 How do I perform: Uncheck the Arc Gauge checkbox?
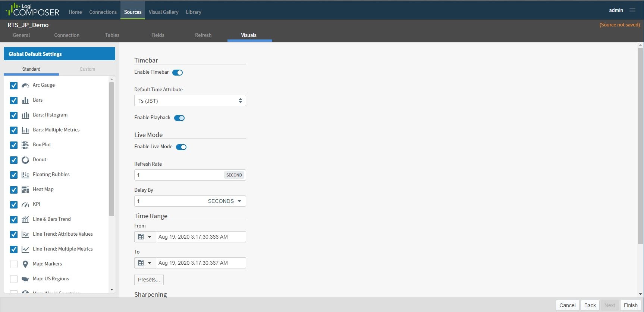[x=14, y=85]
